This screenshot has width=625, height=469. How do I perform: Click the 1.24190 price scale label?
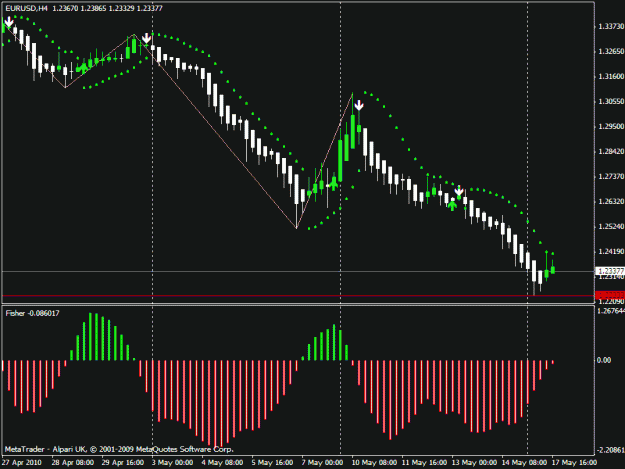611,251
